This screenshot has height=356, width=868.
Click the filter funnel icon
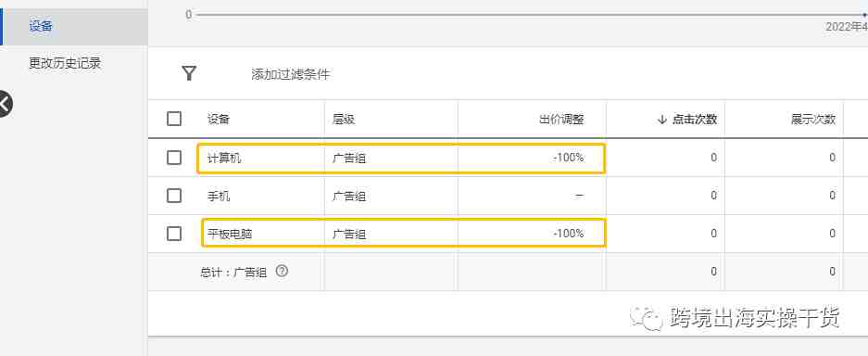189,73
